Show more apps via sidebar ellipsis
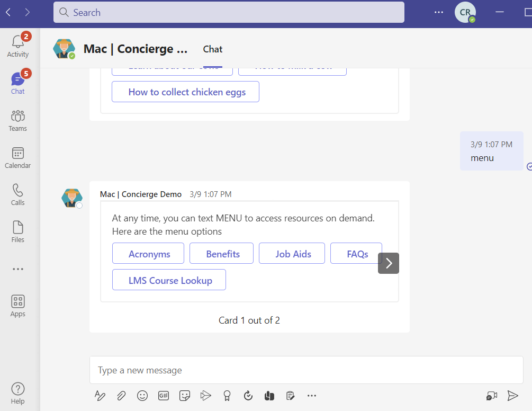The image size is (532, 411). pos(18,269)
